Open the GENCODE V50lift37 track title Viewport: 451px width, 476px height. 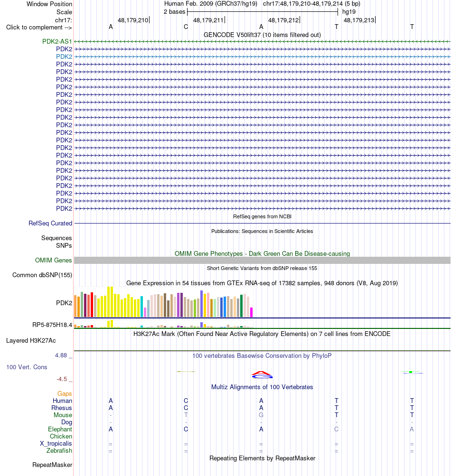pos(262,35)
